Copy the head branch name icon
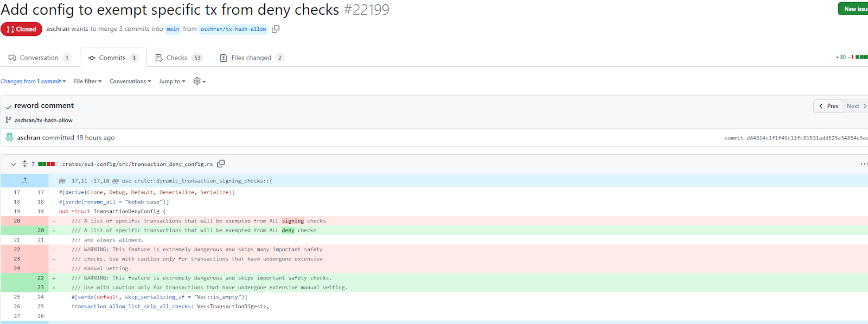Screen dimensions: 868x324 pyautogui.click(x=276, y=29)
